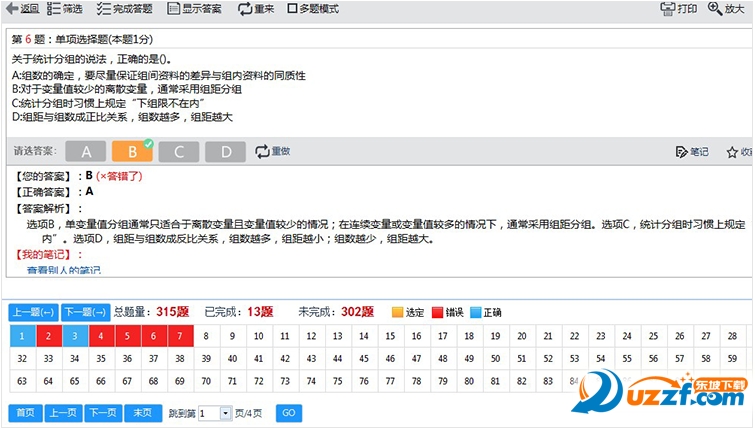Image resolution: width=755 pixels, height=430 pixels.
Task: Open the 笔记 notes icon
Action: point(681,152)
